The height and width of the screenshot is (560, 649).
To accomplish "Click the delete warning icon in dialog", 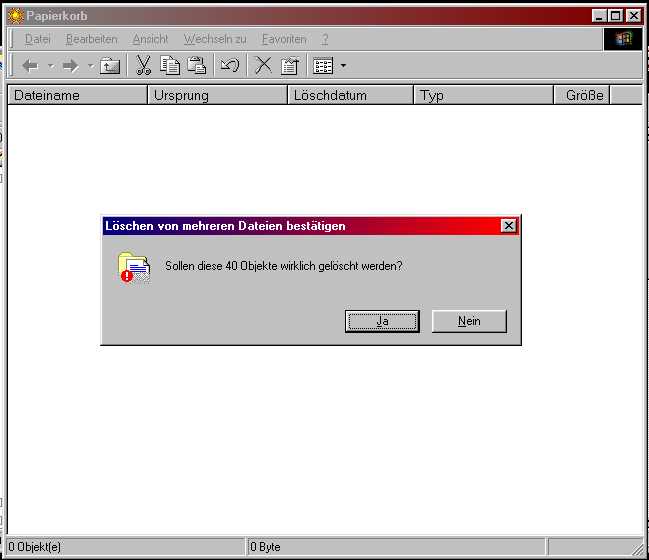I will tap(134, 267).
